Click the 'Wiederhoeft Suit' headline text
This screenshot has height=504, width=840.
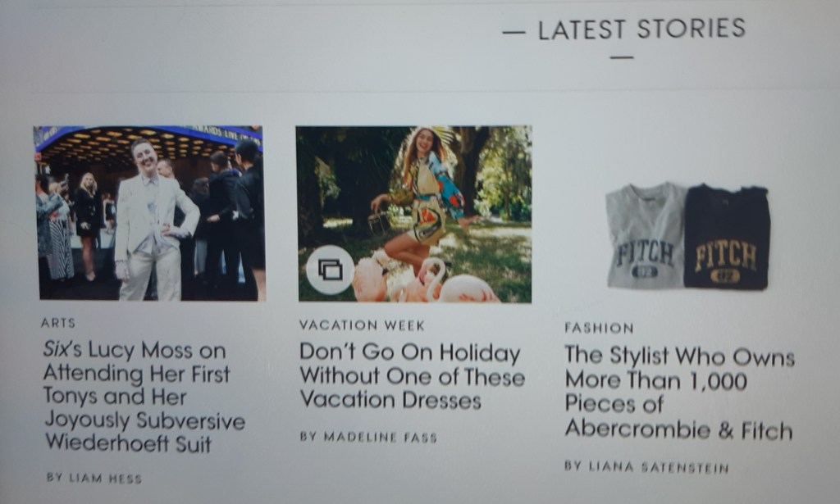point(129,443)
